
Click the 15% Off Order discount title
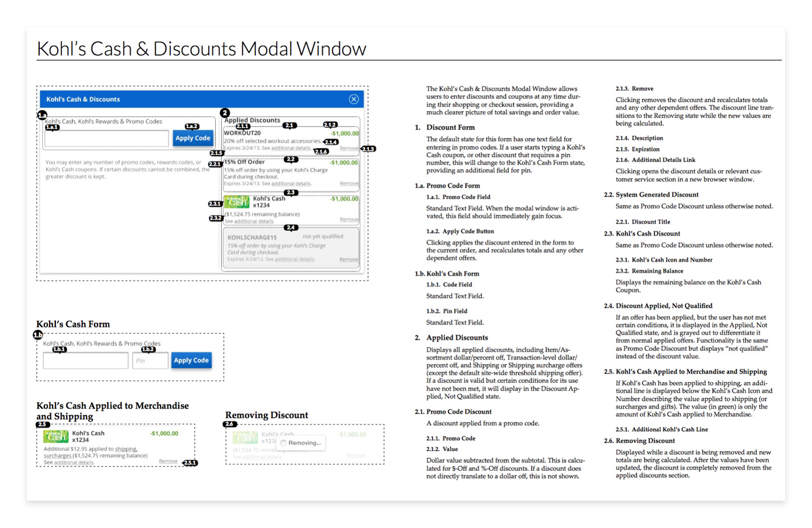tap(244, 162)
